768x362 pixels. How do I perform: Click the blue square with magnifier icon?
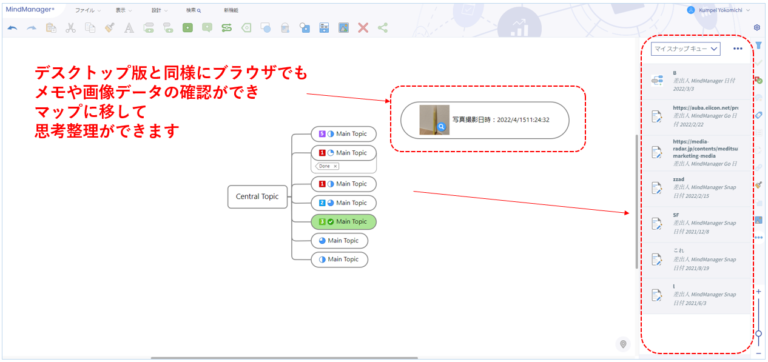pyautogui.click(x=305, y=28)
